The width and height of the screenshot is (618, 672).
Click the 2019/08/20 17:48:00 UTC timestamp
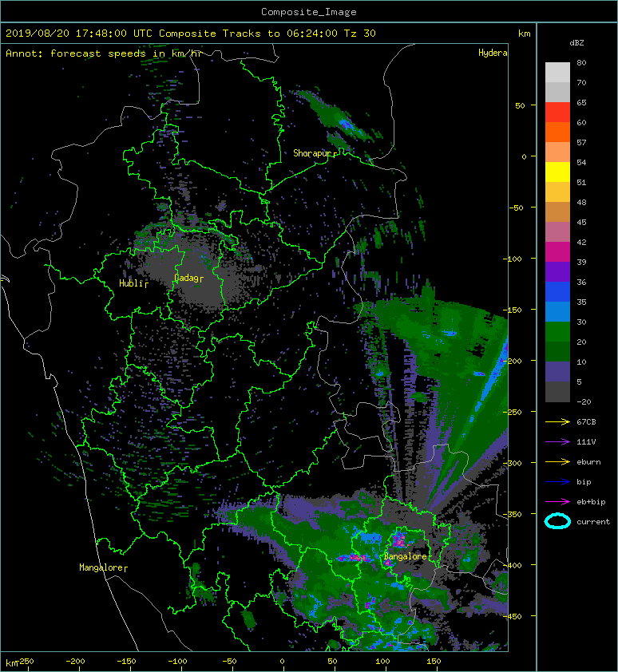pos(78,34)
